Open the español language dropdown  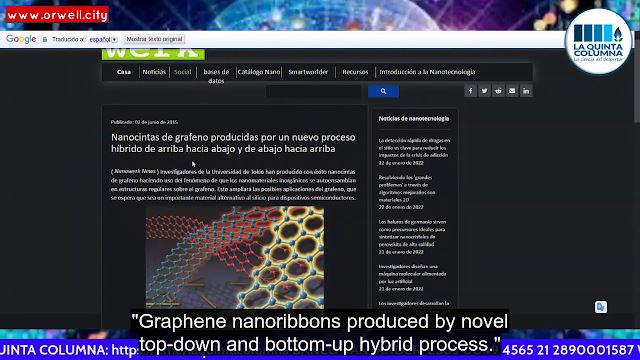click(103, 40)
